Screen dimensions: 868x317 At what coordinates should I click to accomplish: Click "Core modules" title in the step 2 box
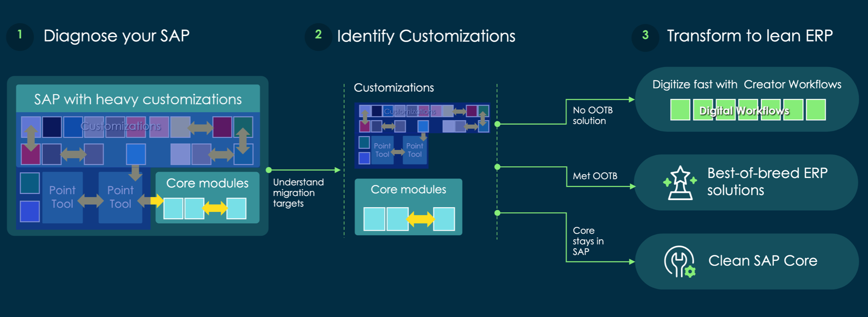[x=408, y=189]
